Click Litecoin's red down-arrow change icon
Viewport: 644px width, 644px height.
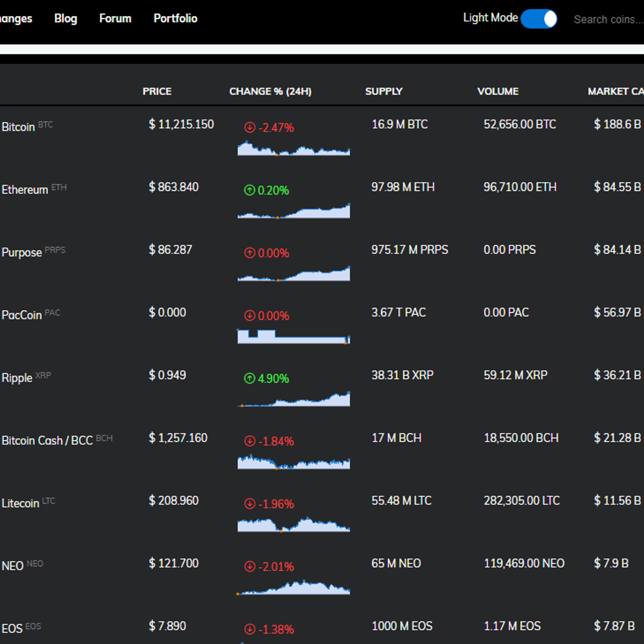(x=250, y=504)
